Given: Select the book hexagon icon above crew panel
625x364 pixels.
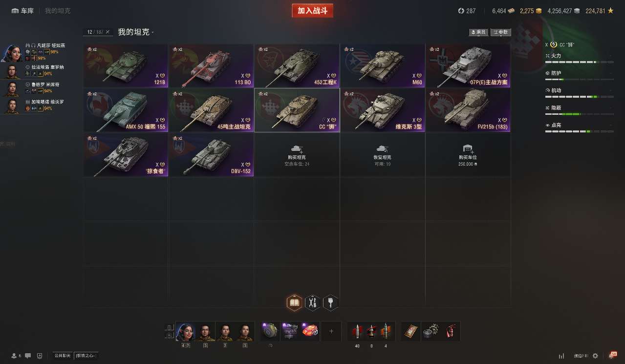Looking at the screenshot, I should [x=294, y=303].
